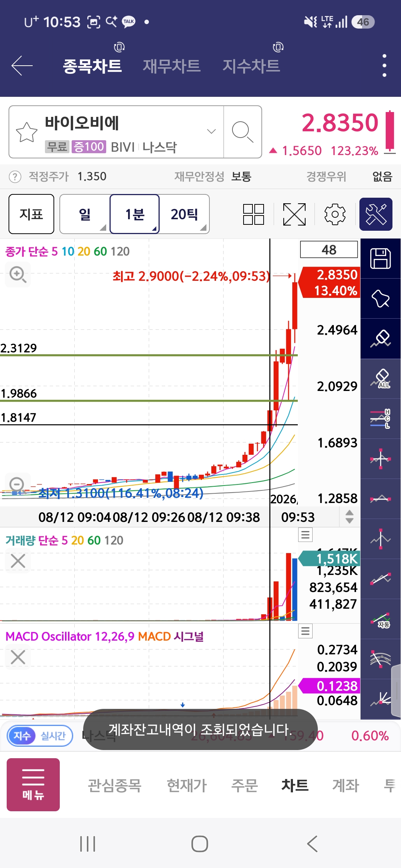This screenshot has width=401, height=868.
Task: Open volume panel menu icon
Action: [305, 535]
